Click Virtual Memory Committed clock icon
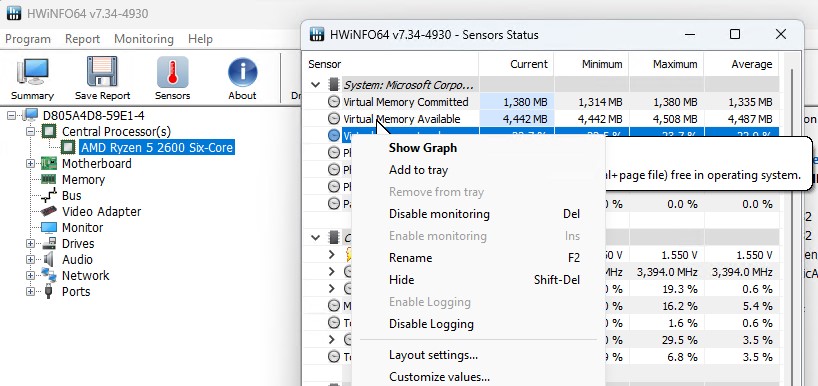818x386 pixels. (334, 102)
